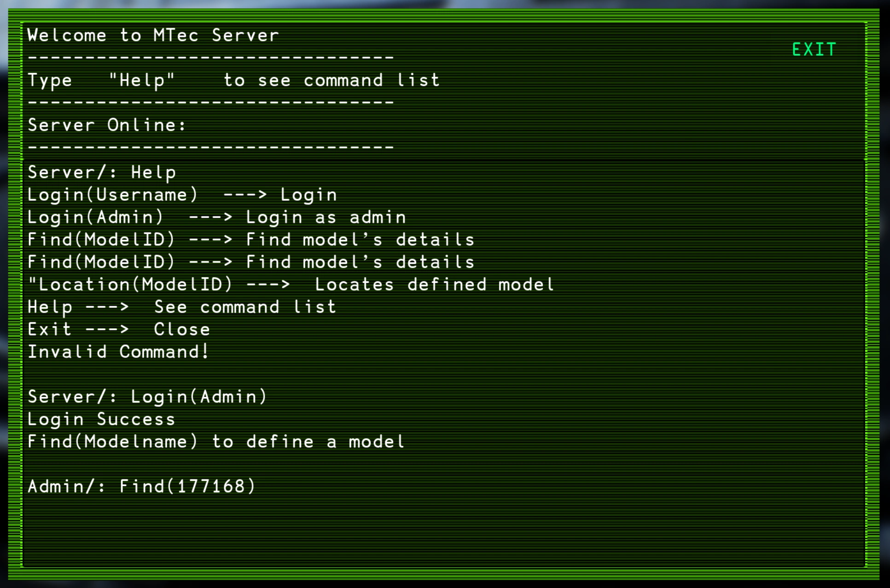Click the "Server Online:" status line
Image resolution: width=890 pixels, height=588 pixels.
coord(107,125)
